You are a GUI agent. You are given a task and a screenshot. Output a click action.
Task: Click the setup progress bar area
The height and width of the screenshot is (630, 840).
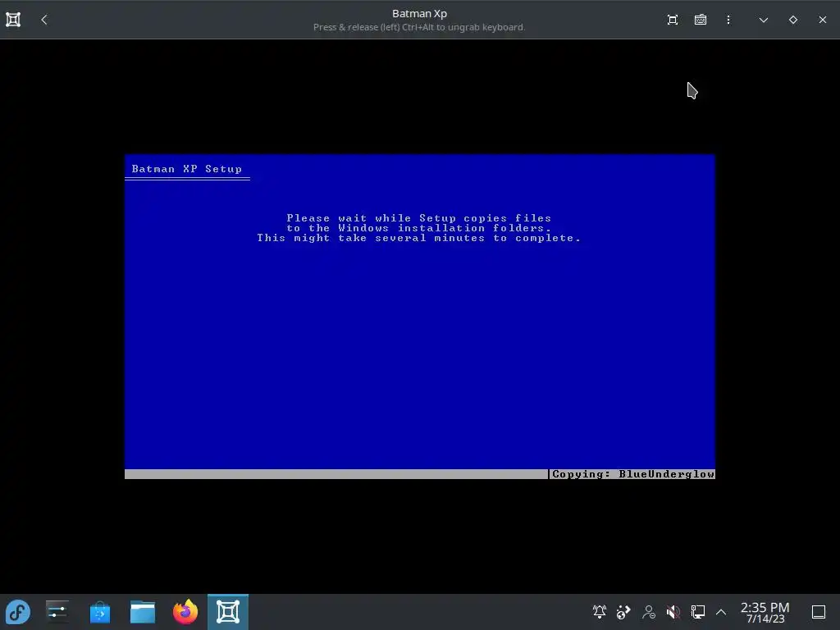(x=336, y=474)
